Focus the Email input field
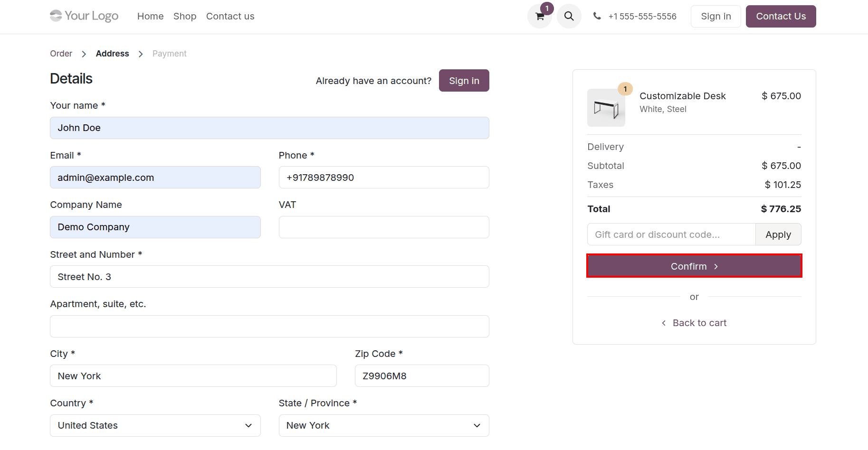Screen dimensions: 868x450 click(x=155, y=178)
